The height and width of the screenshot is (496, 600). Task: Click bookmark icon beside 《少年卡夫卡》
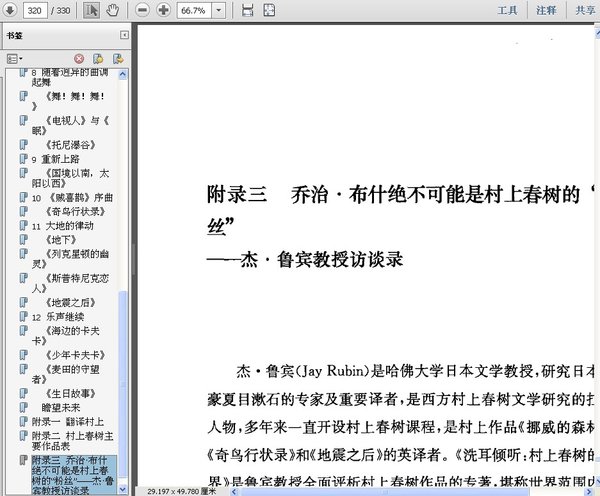click(24, 355)
